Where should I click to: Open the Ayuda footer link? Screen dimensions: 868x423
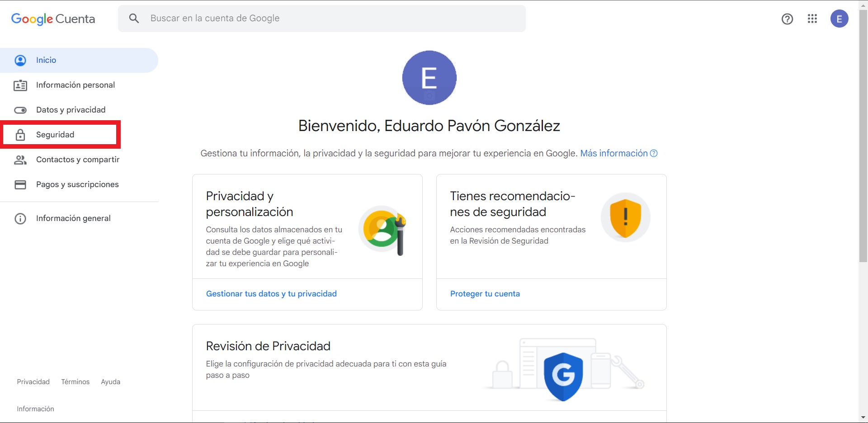pyautogui.click(x=111, y=382)
